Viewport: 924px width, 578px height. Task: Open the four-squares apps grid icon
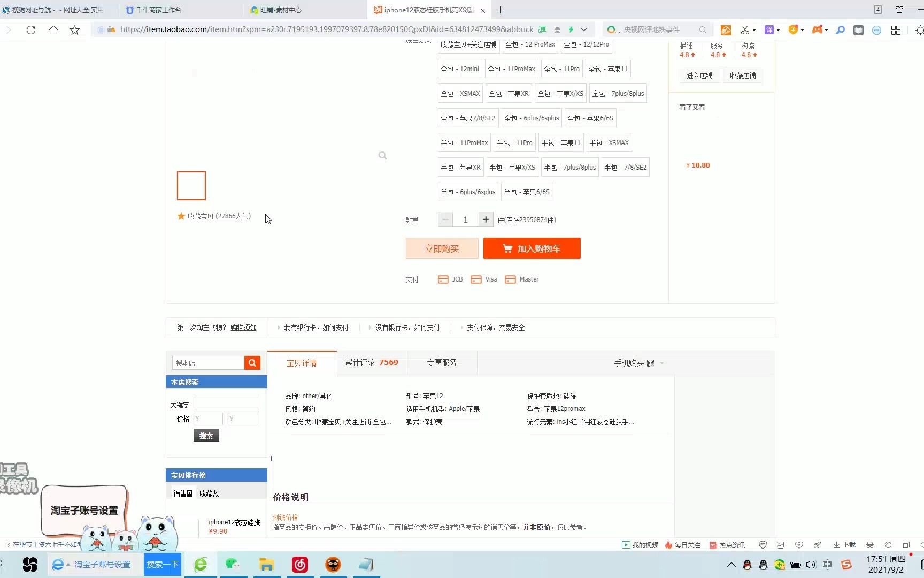click(x=896, y=30)
